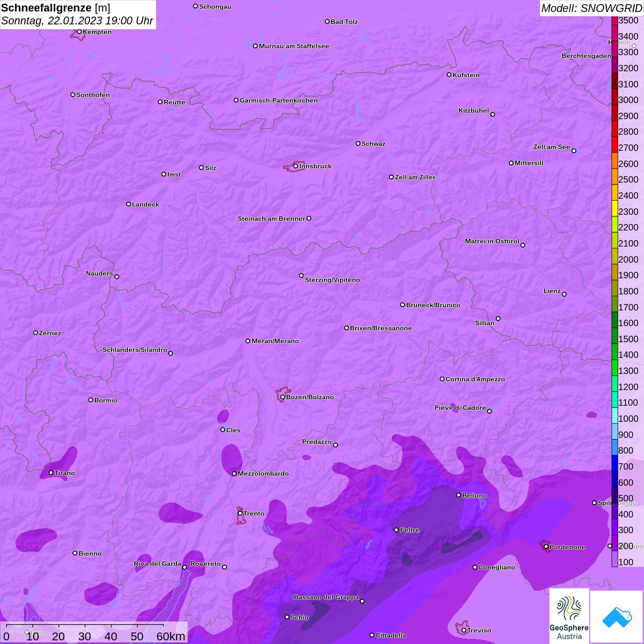Select the yellow legend swatch at 2300
The image size is (644, 644).
pos(615,208)
